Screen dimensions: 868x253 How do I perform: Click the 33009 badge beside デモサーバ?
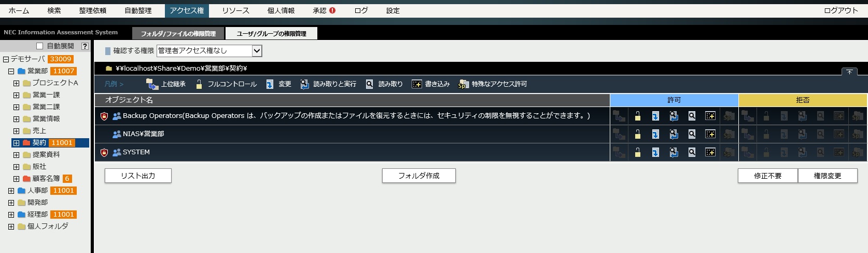(x=61, y=59)
